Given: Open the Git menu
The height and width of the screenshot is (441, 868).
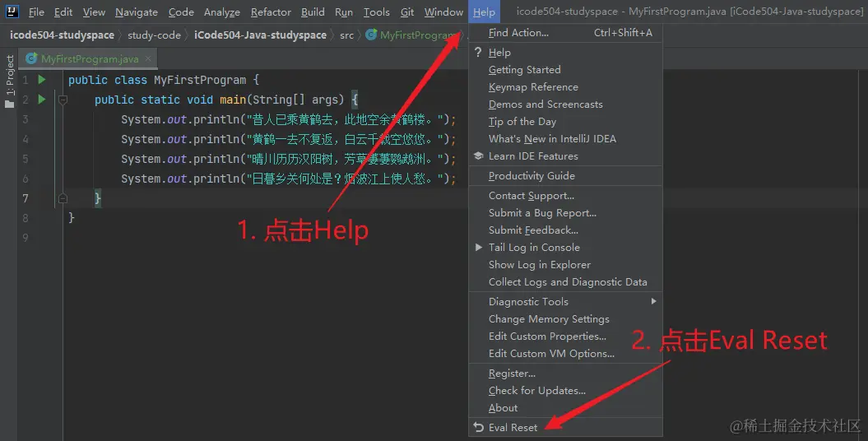Looking at the screenshot, I should pos(407,12).
